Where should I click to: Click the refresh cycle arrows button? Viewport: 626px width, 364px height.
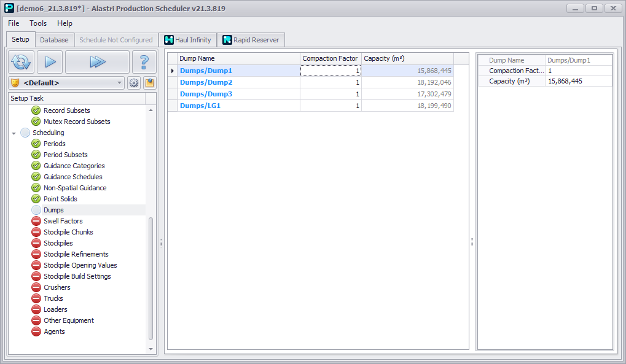tap(21, 62)
